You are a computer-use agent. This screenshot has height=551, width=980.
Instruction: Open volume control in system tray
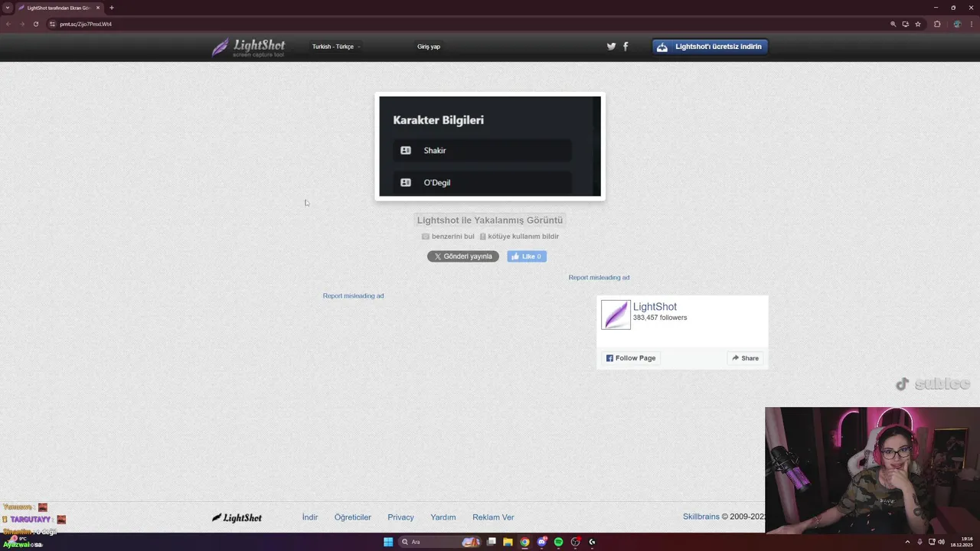941,542
